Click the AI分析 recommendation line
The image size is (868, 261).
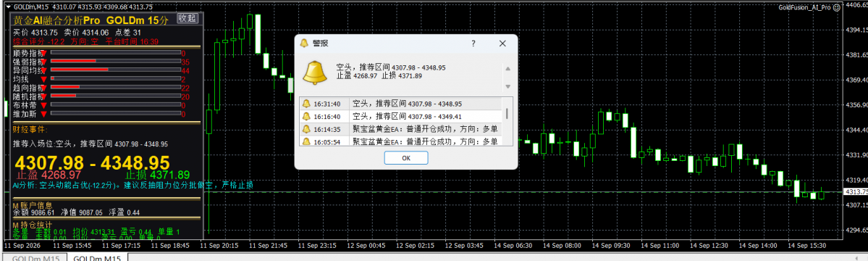click(133, 185)
